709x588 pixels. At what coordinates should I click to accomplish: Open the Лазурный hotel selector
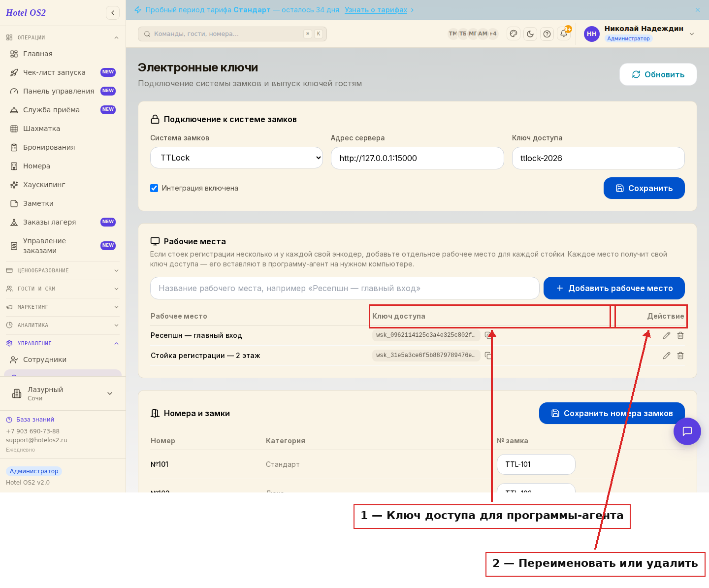pos(63,393)
